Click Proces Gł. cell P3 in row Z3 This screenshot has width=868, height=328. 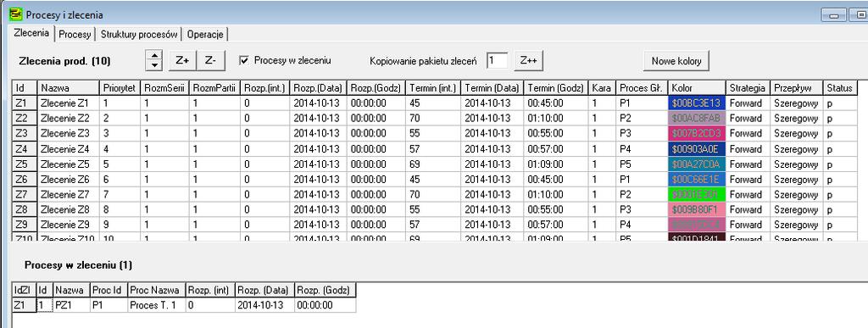(642, 134)
